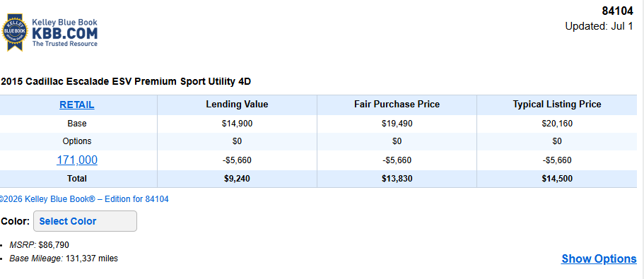The width and height of the screenshot is (644, 279).
Task: Click the Base Mileage 131,337 miles item
Action: 64,259
